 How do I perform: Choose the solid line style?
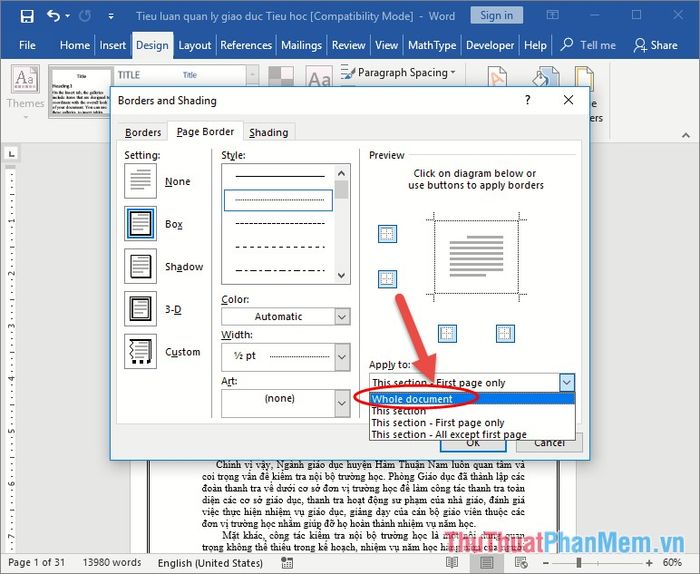pyautogui.click(x=279, y=177)
